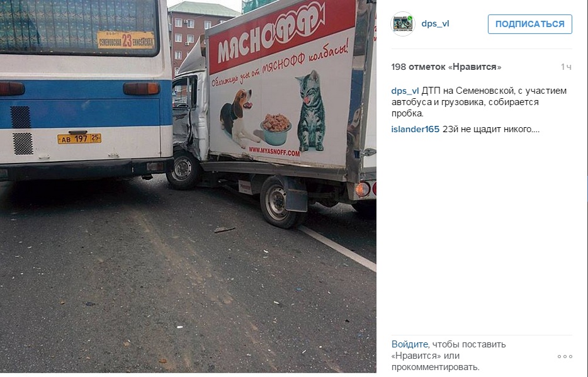Screen dimensions: 588x377
Task: Click the 1 ч post timestamp
Action: point(566,67)
